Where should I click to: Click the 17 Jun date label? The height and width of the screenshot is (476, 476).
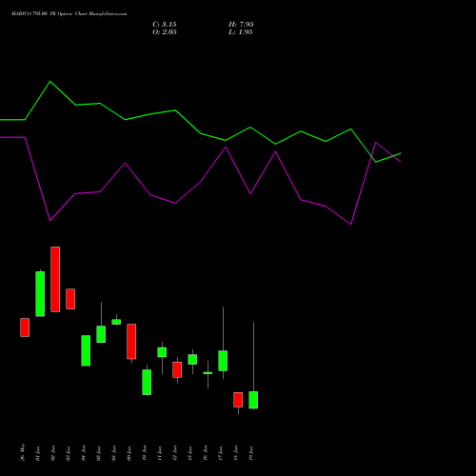pyautogui.click(x=221, y=453)
